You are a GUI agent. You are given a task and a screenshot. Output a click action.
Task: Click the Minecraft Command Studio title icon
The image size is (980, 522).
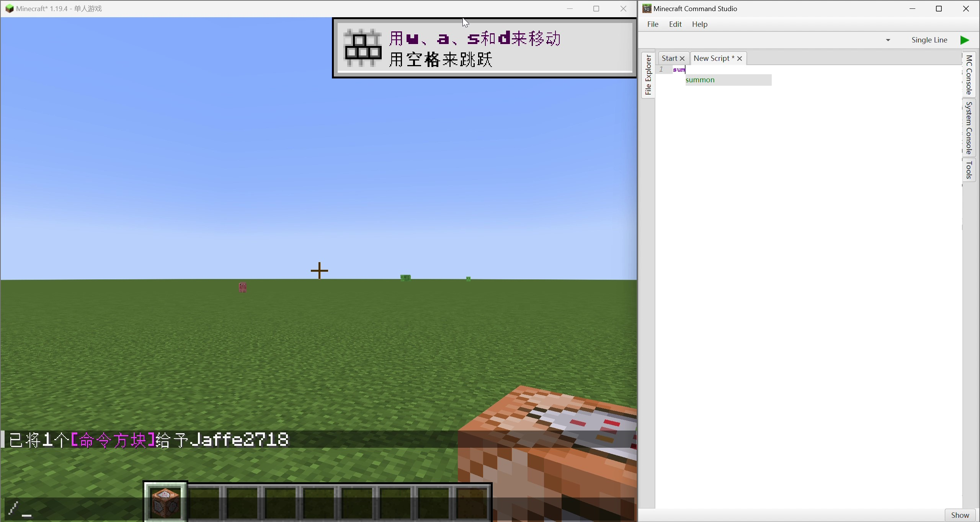click(647, 8)
